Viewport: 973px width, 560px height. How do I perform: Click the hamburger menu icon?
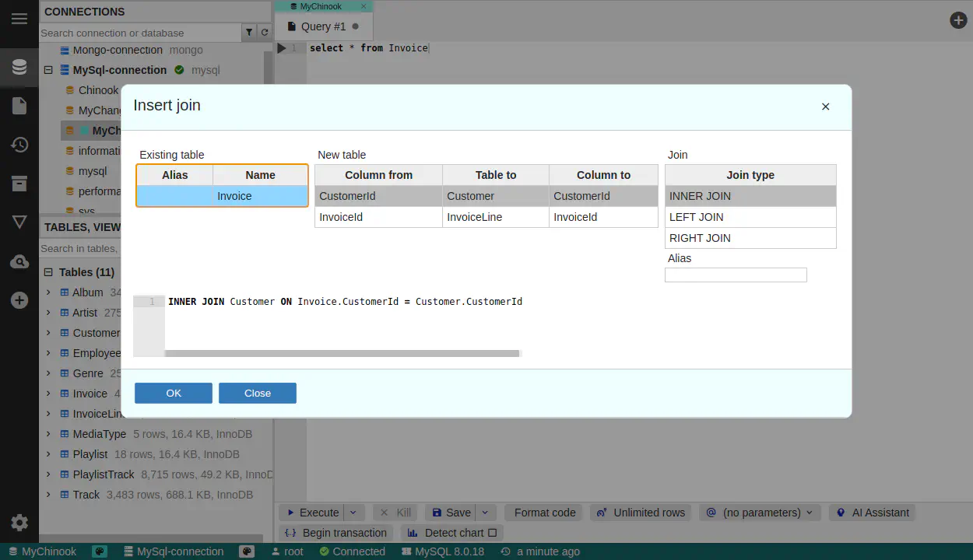pyautogui.click(x=19, y=19)
